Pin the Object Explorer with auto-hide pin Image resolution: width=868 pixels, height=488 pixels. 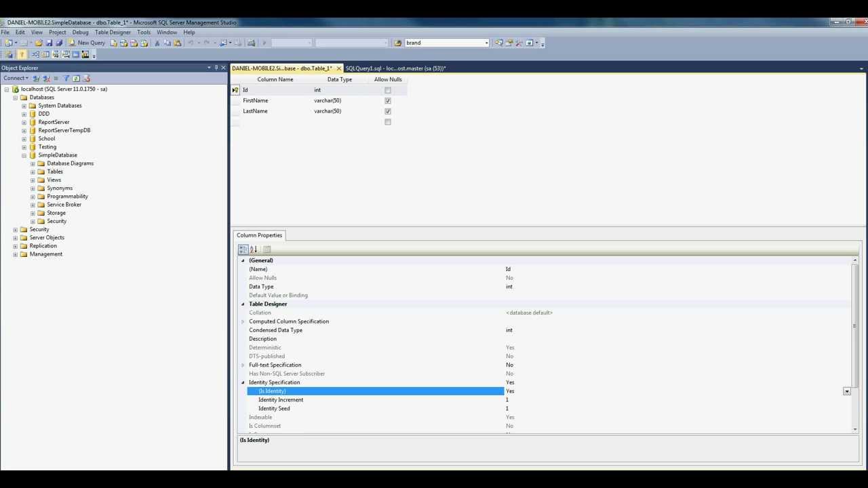tap(216, 68)
